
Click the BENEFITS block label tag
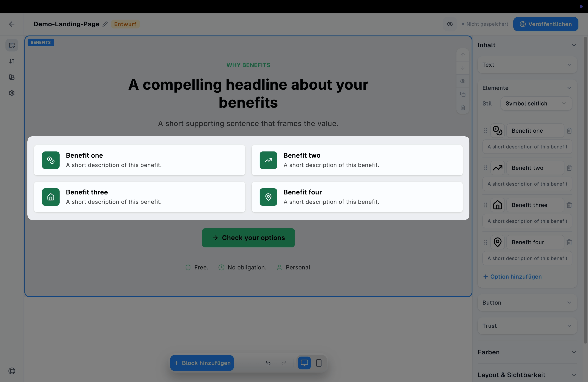coord(41,42)
